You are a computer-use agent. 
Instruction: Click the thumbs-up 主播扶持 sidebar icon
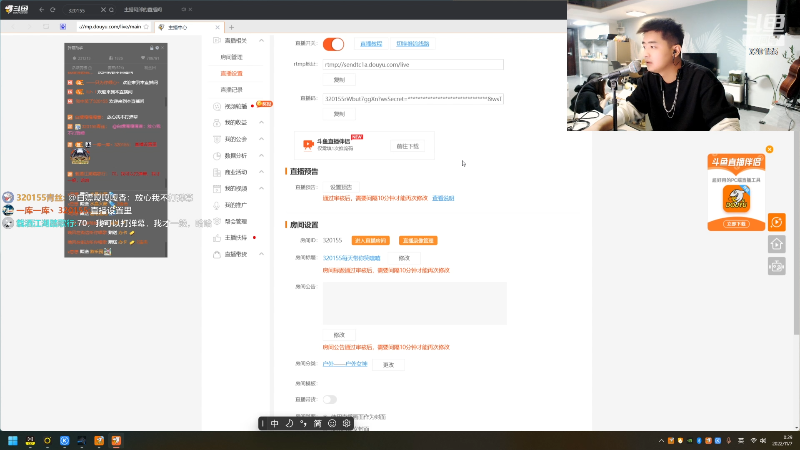click(217, 238)
